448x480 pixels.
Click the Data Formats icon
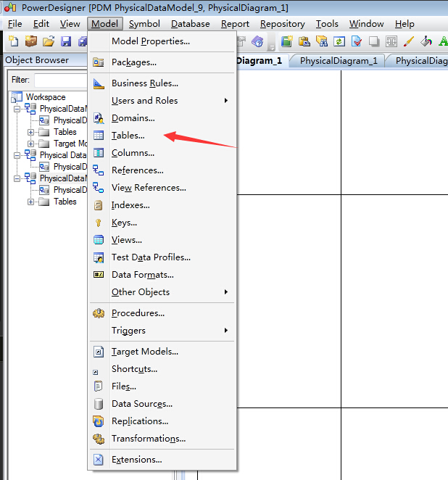point(99,275)
